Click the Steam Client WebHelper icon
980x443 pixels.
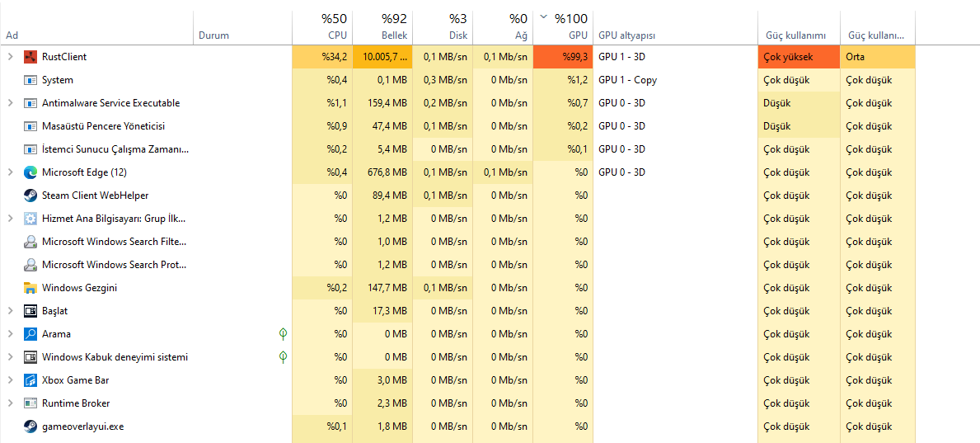click(x=30, y=196)
